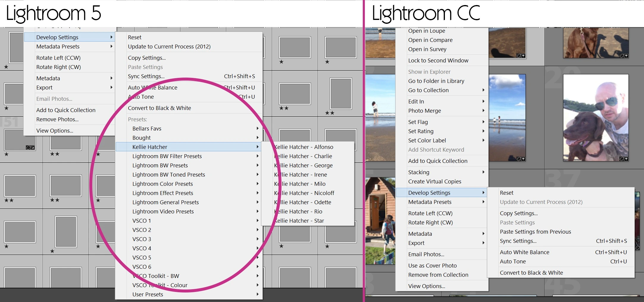Open the Stacking submenu
Image resolution: width=644 pixels, height=302 pixels.
point(442,172)
